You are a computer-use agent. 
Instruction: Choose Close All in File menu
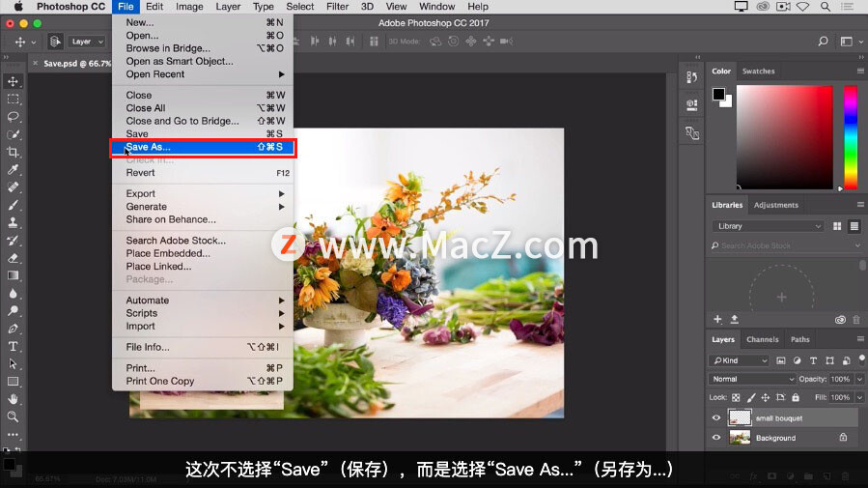tap(204, 108)
